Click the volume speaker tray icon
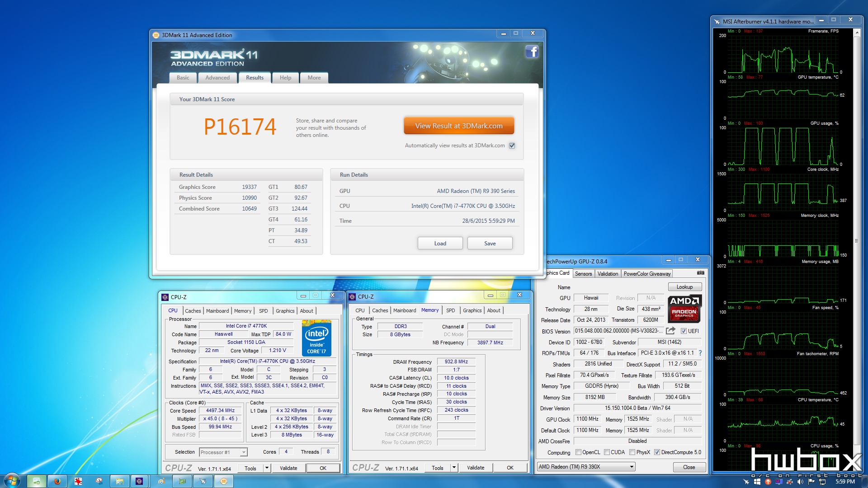 coord(801,482)
